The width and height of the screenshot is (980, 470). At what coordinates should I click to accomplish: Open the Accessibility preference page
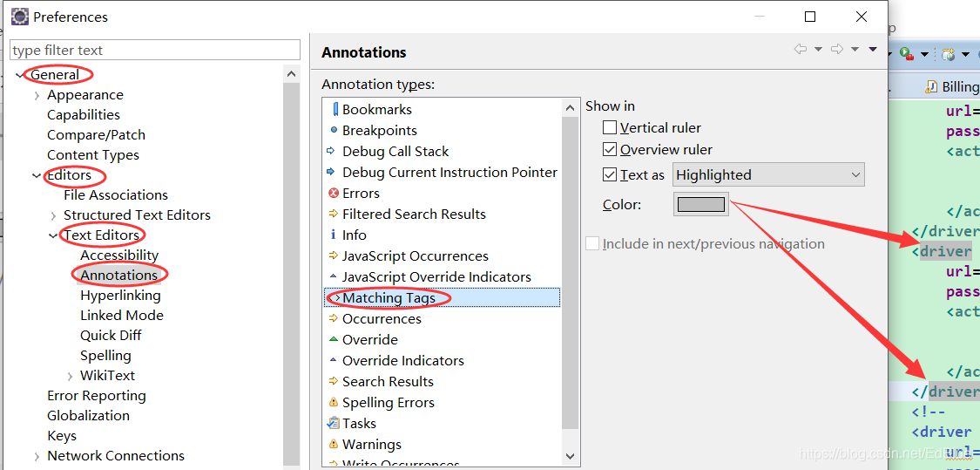tap(119, 255)
